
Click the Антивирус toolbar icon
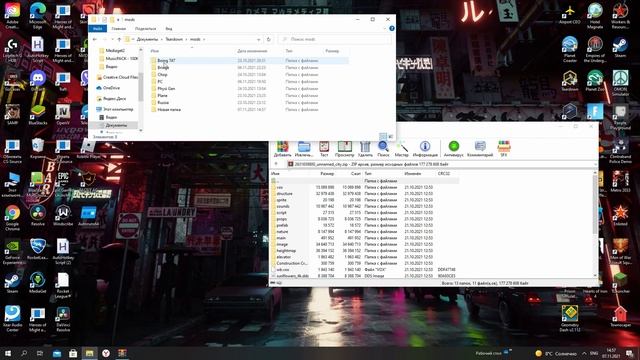[453, 149]
